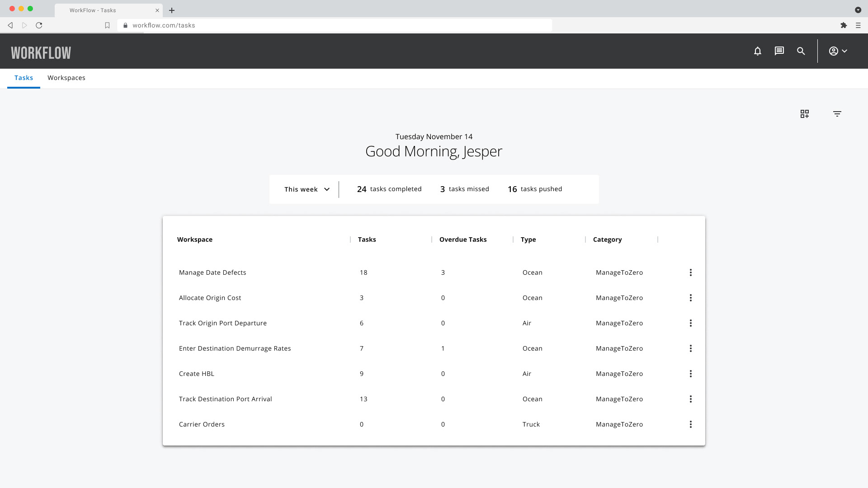Go back in browser history
The image size is (868, 488).
coord(10,25)
